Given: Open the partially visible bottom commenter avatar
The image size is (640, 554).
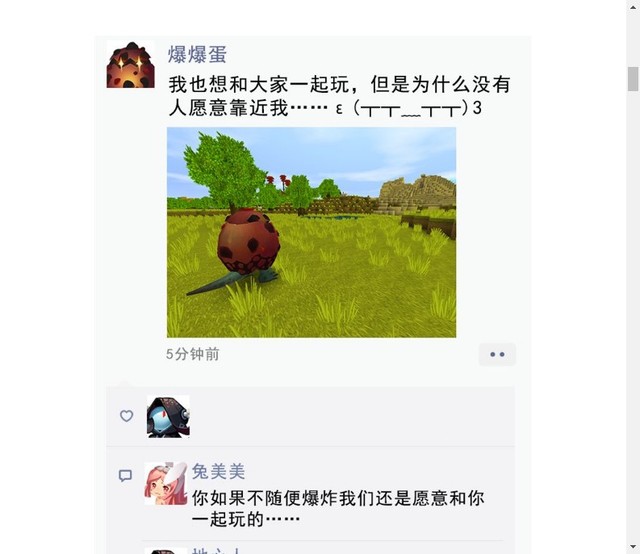Looking at the screenshot, I should tap(166, 551).
